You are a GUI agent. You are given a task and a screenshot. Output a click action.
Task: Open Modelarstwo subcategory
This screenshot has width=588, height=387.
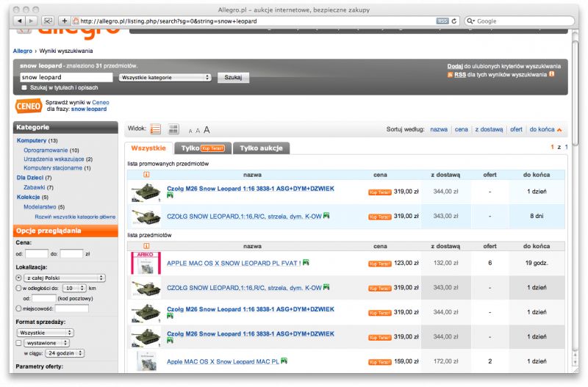coord(40,207)
